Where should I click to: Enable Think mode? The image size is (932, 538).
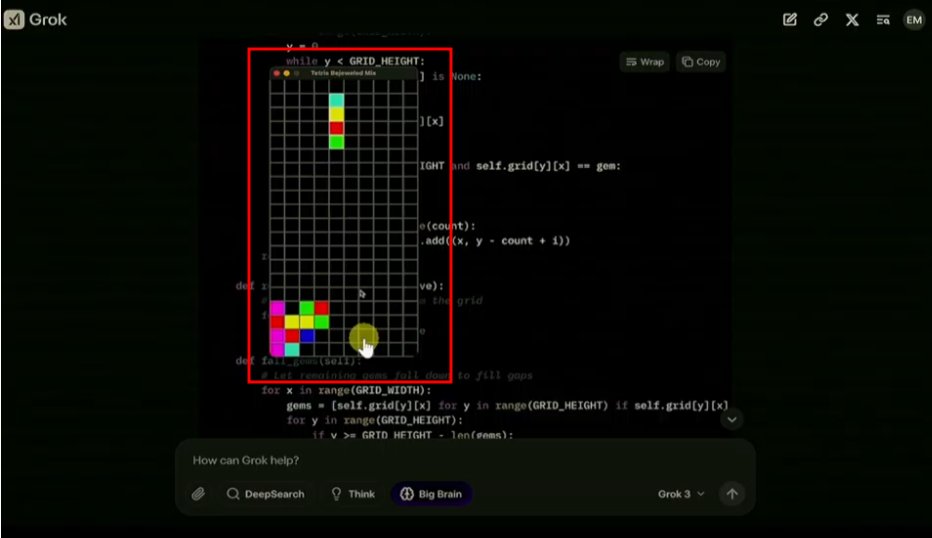coord(352,494)
